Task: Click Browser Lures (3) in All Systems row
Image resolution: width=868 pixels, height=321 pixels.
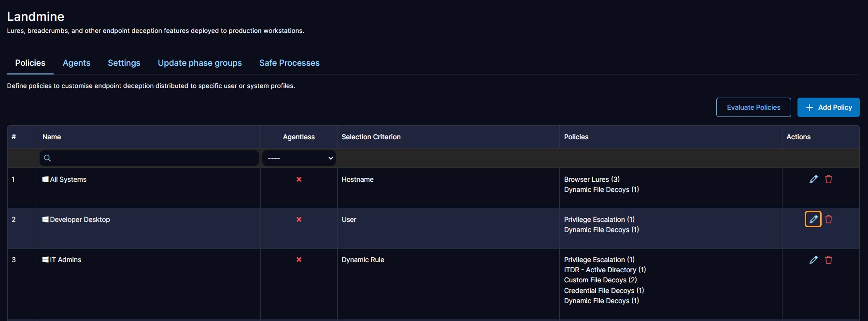Action: coord(592,179)
